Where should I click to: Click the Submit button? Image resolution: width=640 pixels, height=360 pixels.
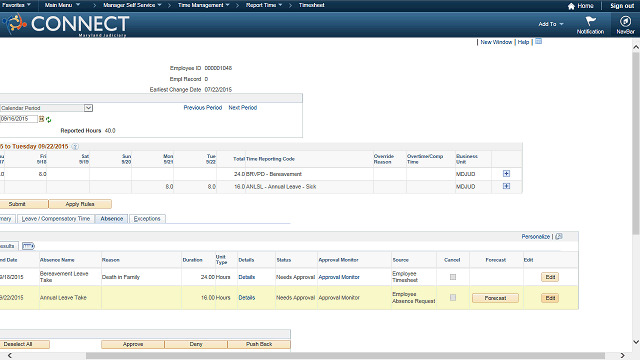[x=23, y=204]
